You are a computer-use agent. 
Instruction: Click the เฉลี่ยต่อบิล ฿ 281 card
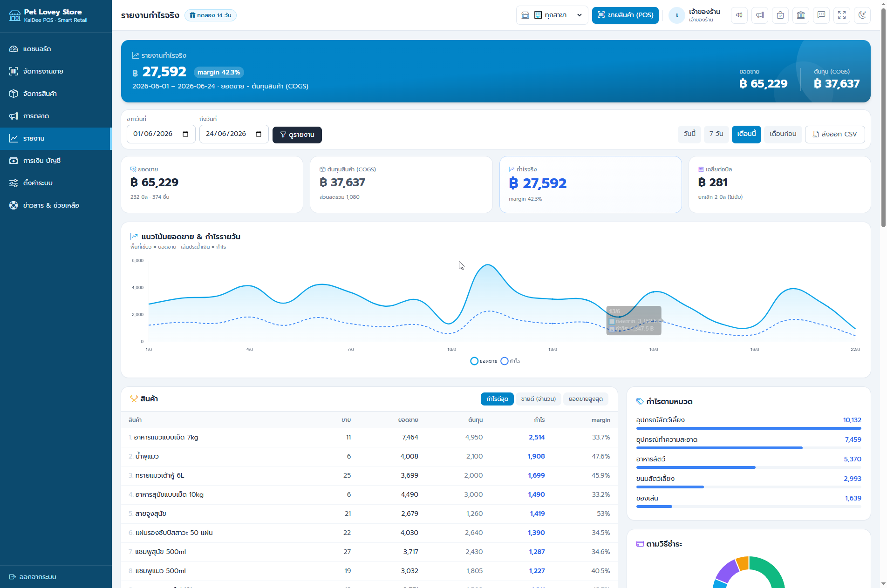click(x=779, y=184)
